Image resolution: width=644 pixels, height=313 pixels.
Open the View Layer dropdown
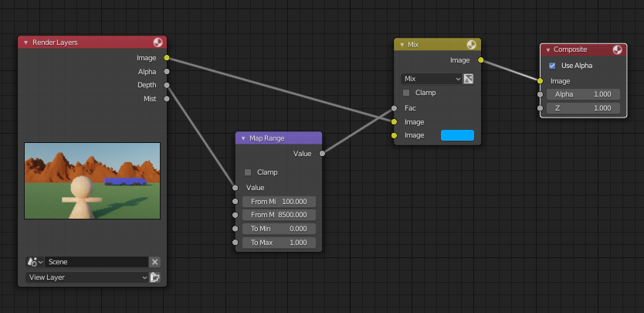[86, 277]
